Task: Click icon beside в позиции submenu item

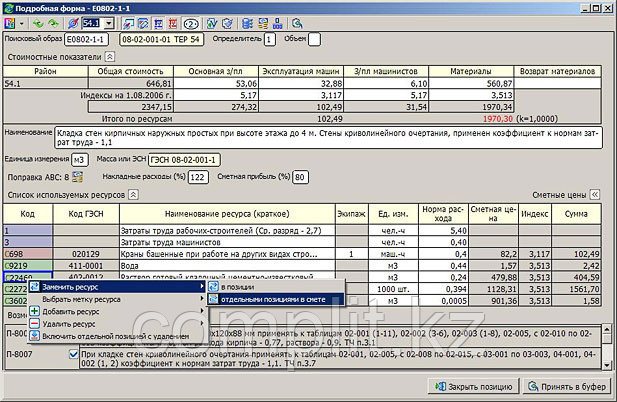Action: 213,287
